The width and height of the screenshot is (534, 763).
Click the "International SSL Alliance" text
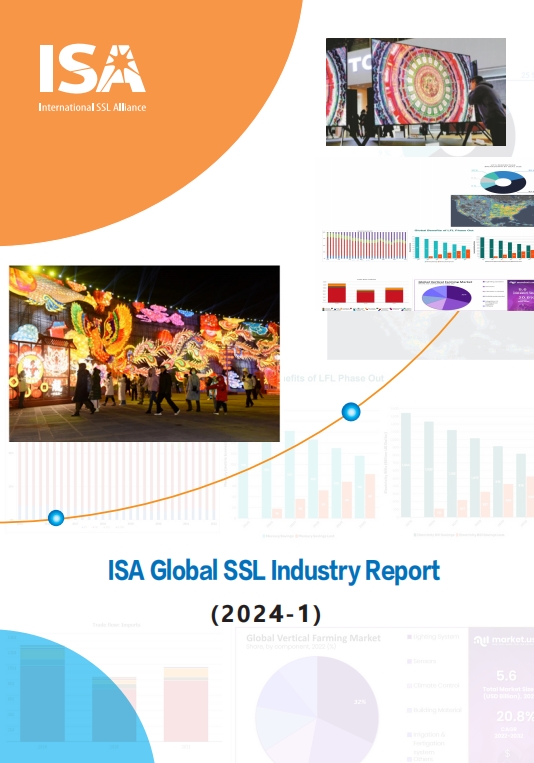(92, 107)
